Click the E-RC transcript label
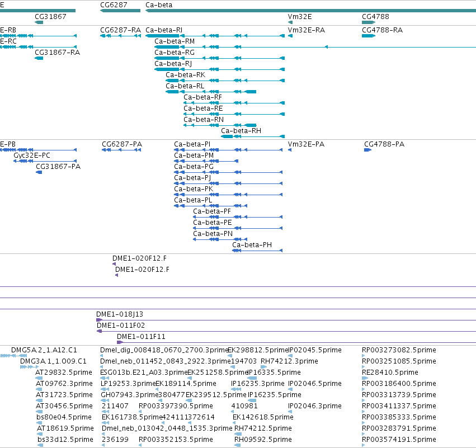Screen dimensions: 476x448 [x=8, y=41]
